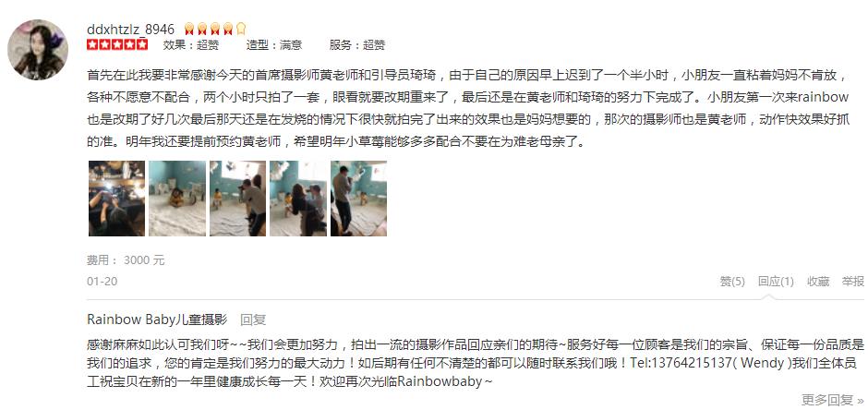Click the username ddxhtzlz_8946
Viewport: 868px width, 410px height.
[x=130, y=30]
